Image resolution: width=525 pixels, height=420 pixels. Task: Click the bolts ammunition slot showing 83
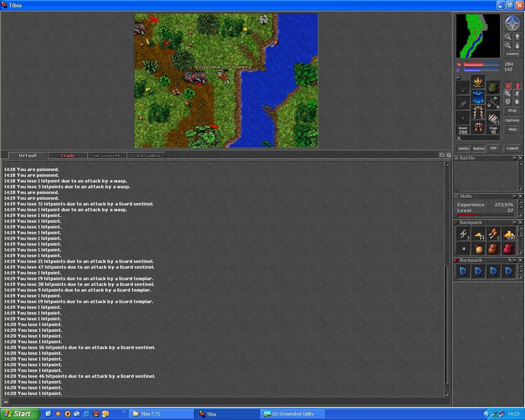click(x=493, y=118)
